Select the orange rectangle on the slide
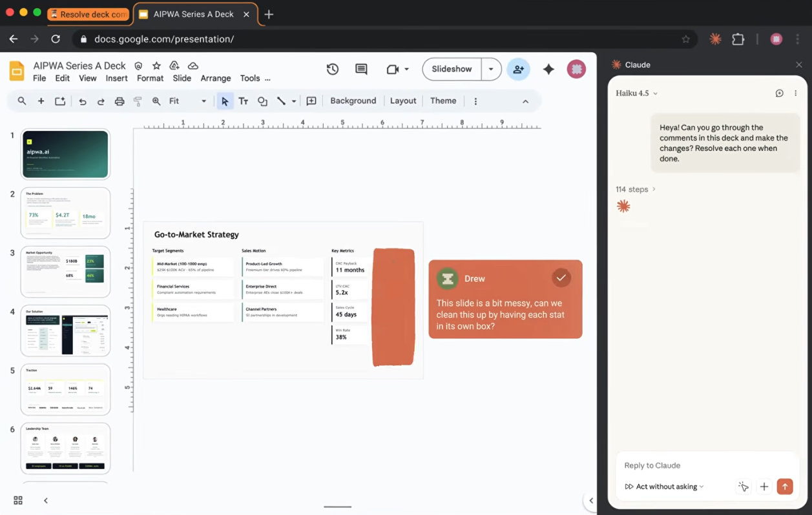This screenshot has width=812, height=515. click(393, 307)
